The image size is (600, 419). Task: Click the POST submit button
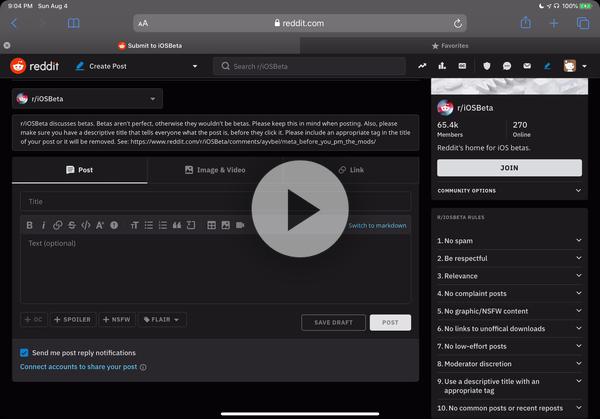[390, 323]
